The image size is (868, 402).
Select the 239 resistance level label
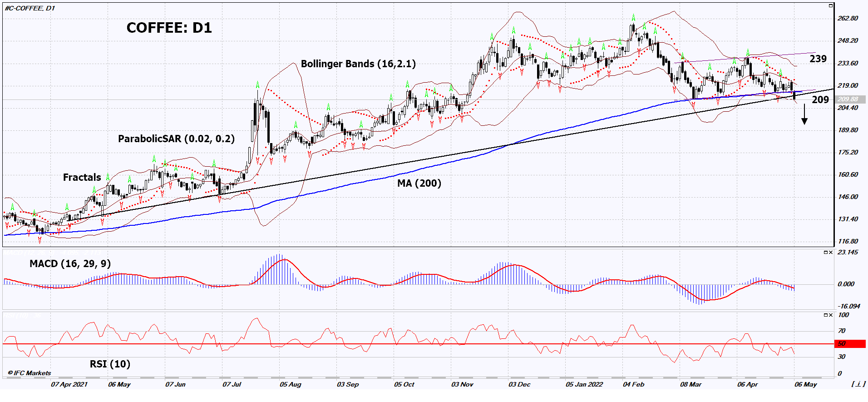pyautogui.click(x=818, y=59)
